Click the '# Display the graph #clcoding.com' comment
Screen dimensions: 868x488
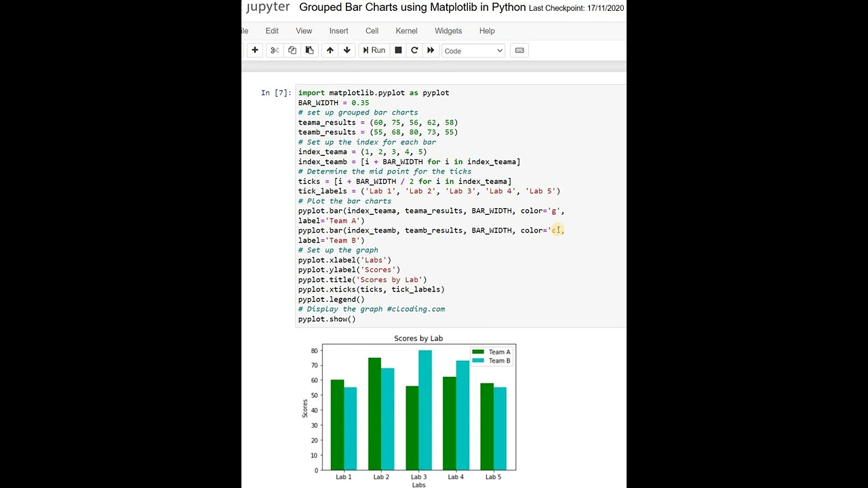[372, 309]
